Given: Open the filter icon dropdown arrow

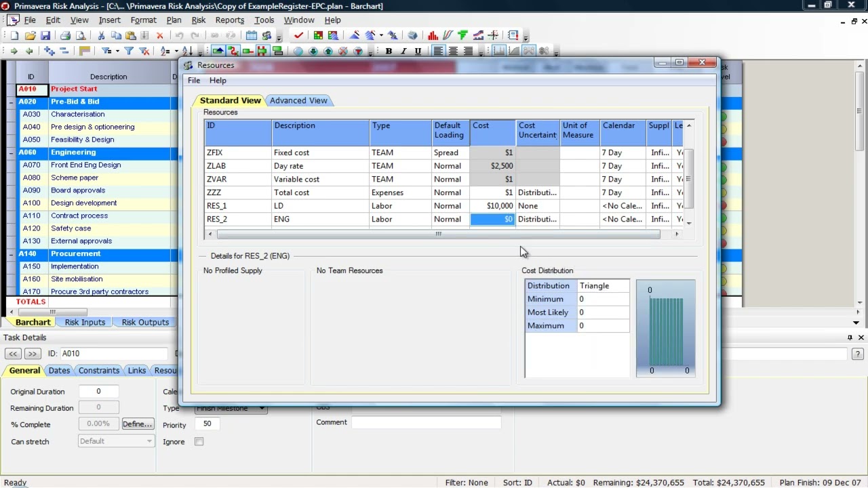Looking at the screenshot, I should [x=117, y=51].
